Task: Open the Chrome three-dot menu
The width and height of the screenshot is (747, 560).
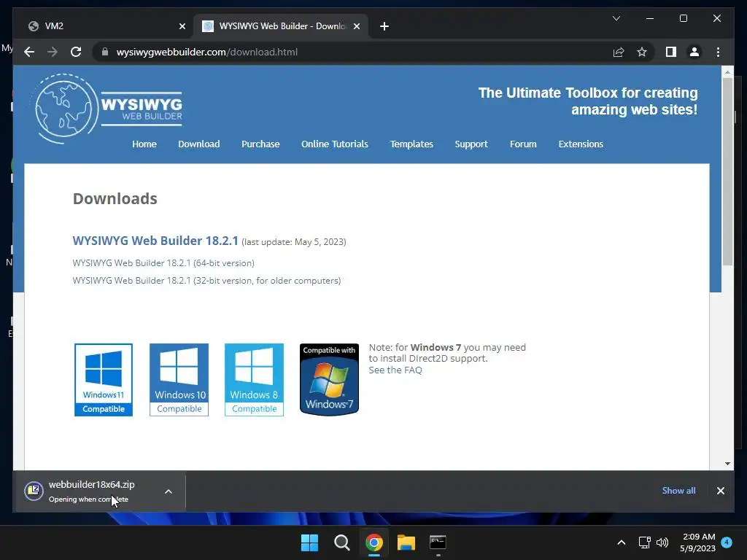Action: [x=718, y=52]
